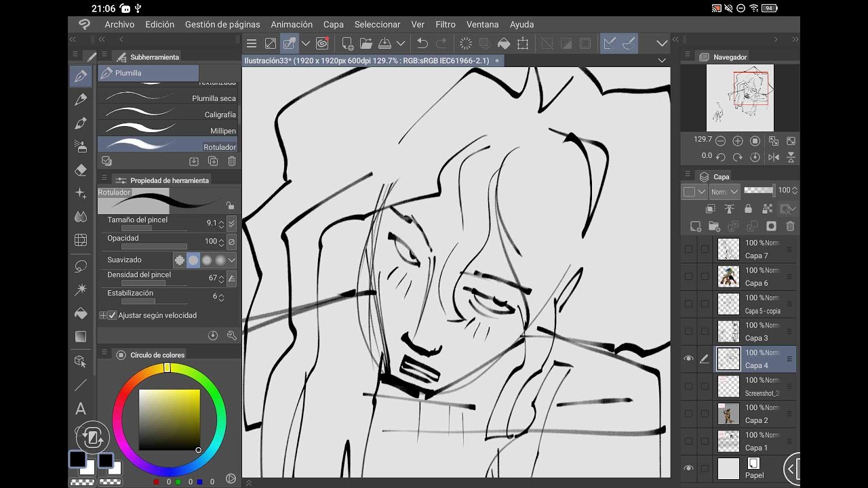This screenshot has width=868, height=488.
Task: Click the Fill icon in command bar
Action: coord(504,43)
